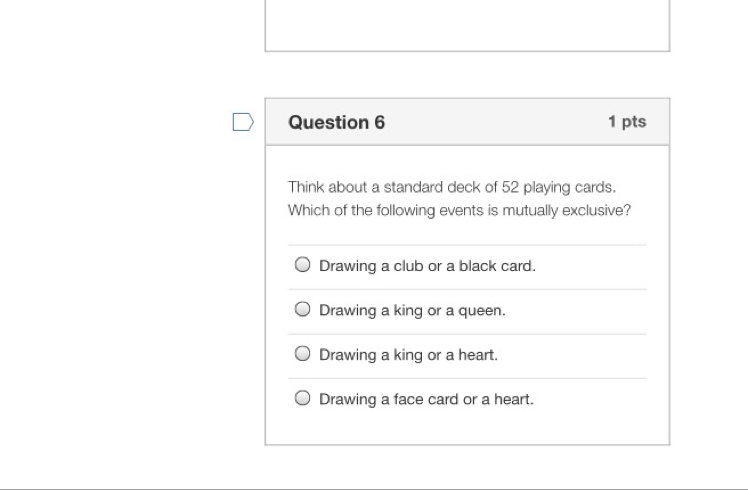Viewport: 748px width, 490px height.
Task: Click the '1 pts' points label
Action: (x=627, y=122)
